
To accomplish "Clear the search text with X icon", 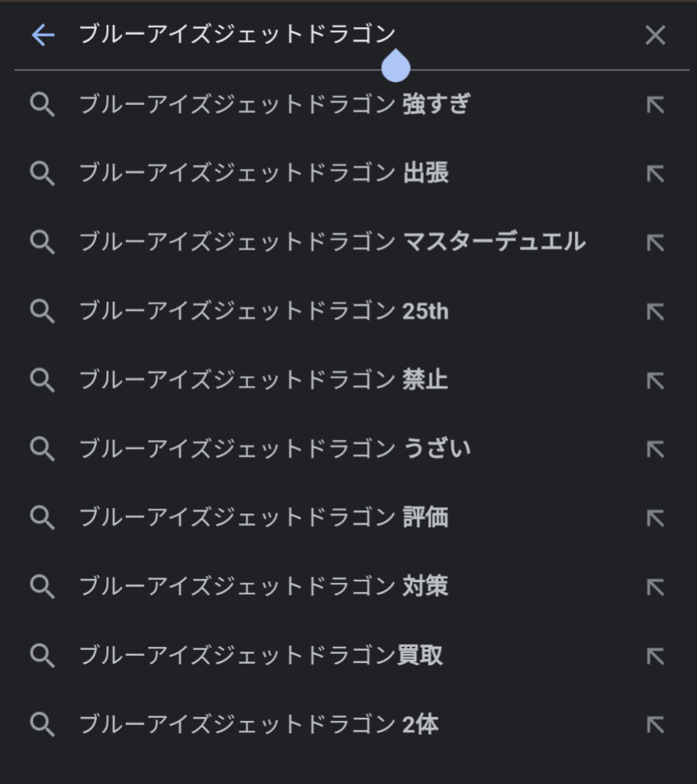I will pyautogui.click(x=655, y=36).
